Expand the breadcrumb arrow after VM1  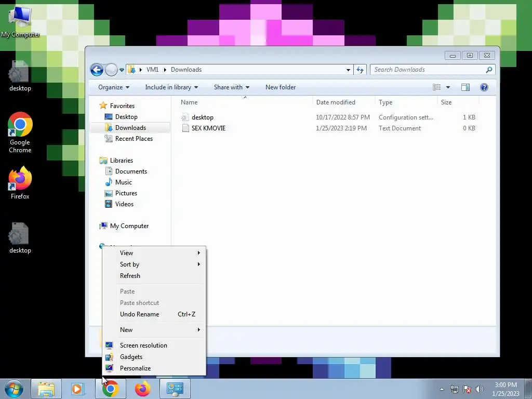(x=165, y=70)
